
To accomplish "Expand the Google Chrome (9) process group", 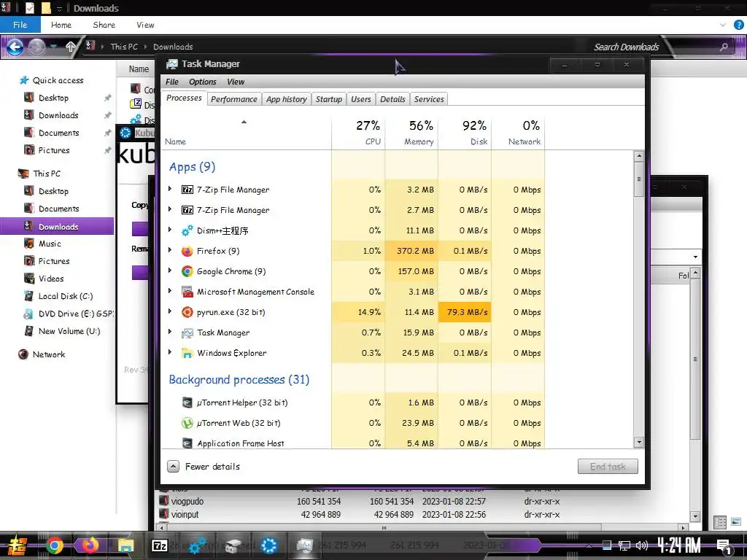I will tap(170, 271).
